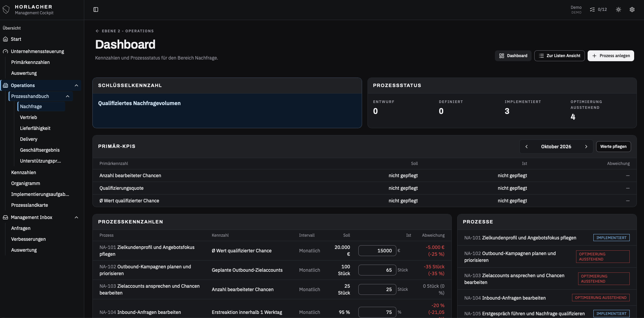
Task: Click the -5.000 € Abweichung value
Action: pyautogui.click(x=435, y=251)
